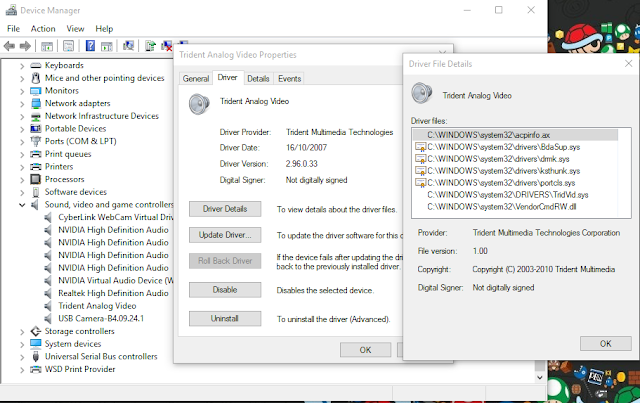Expand the Portable Devices node
The image size is (640, 403).
pos(22,129)
